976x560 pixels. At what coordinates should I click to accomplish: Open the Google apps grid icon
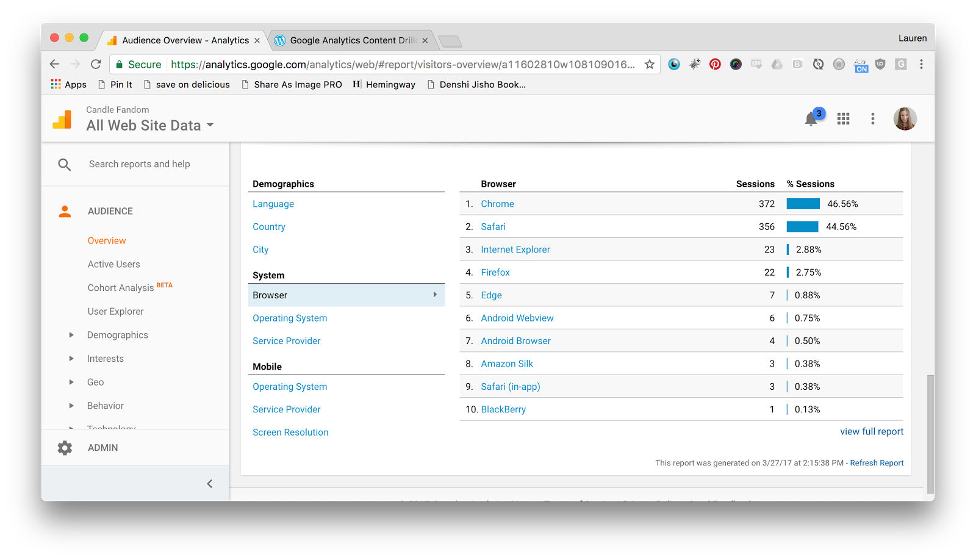843,119
